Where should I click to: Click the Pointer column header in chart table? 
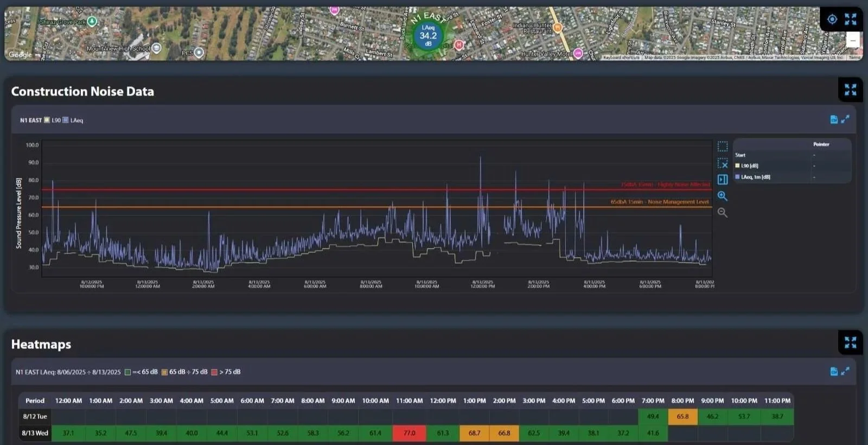click(x=821, y=144)
